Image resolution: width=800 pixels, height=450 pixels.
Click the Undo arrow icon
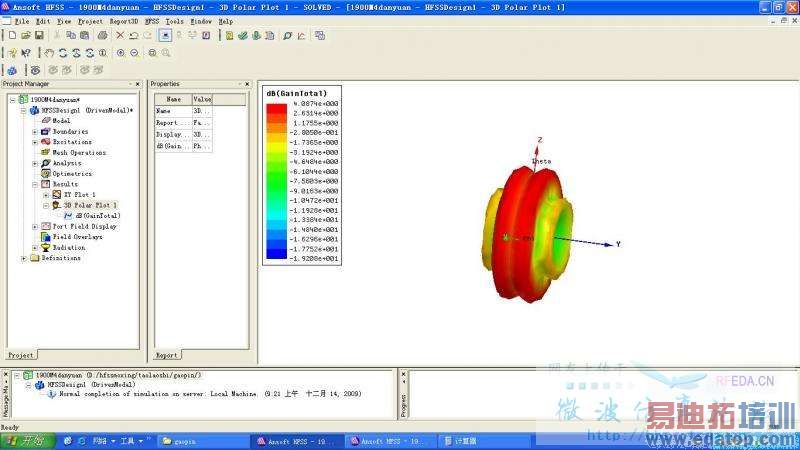pyautogui.click(x=134, y=35)
